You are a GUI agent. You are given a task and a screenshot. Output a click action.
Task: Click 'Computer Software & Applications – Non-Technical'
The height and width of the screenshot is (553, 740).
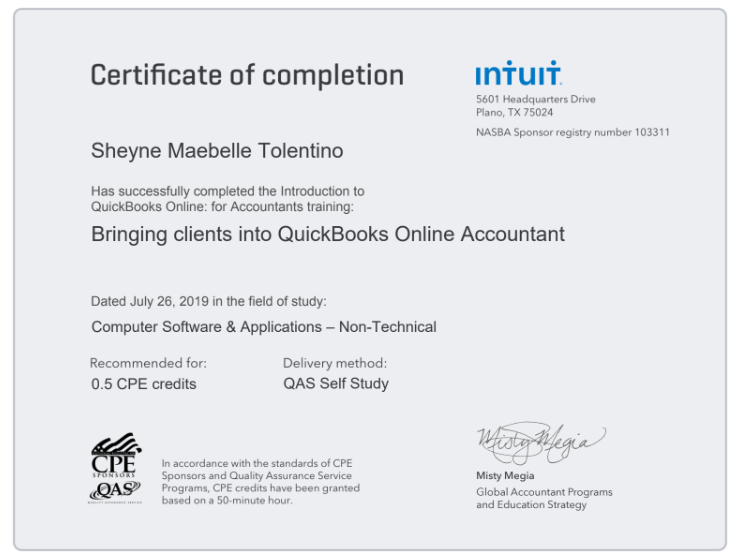pos(264,327)
